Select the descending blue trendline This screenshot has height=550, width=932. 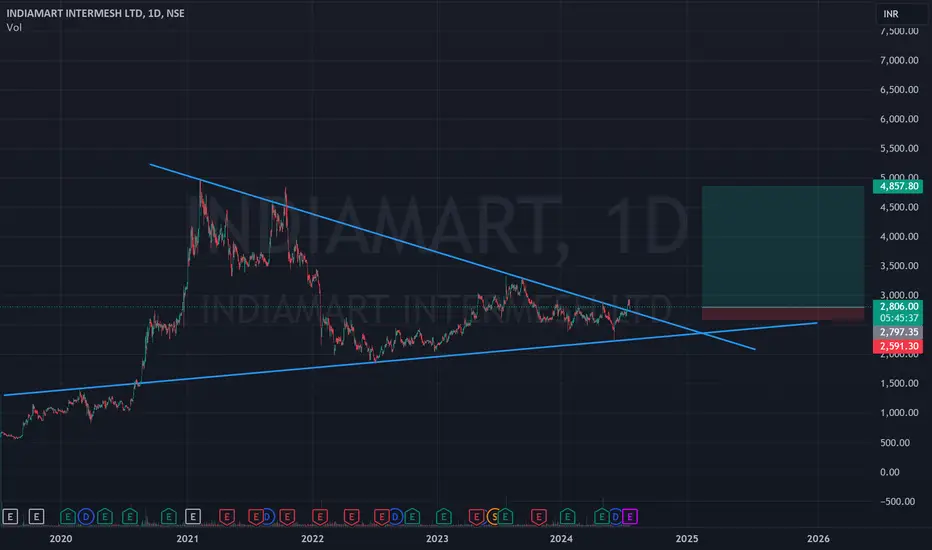[x=452, y=256]
